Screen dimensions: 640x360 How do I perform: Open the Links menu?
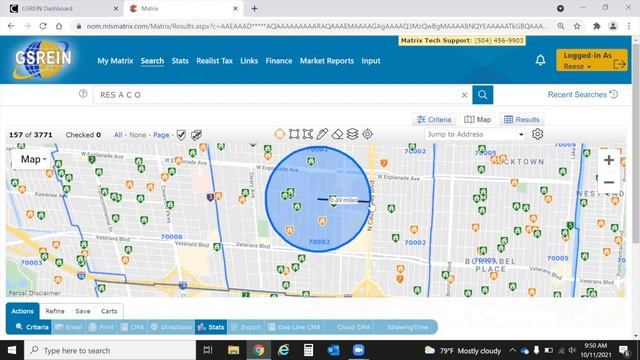pyautogui.click(x=249, y=61)
